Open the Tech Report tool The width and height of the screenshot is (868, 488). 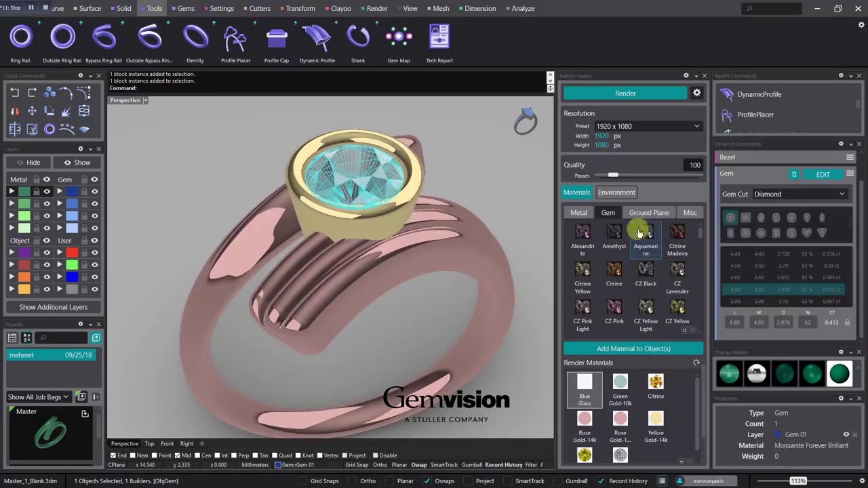[439, 38]
